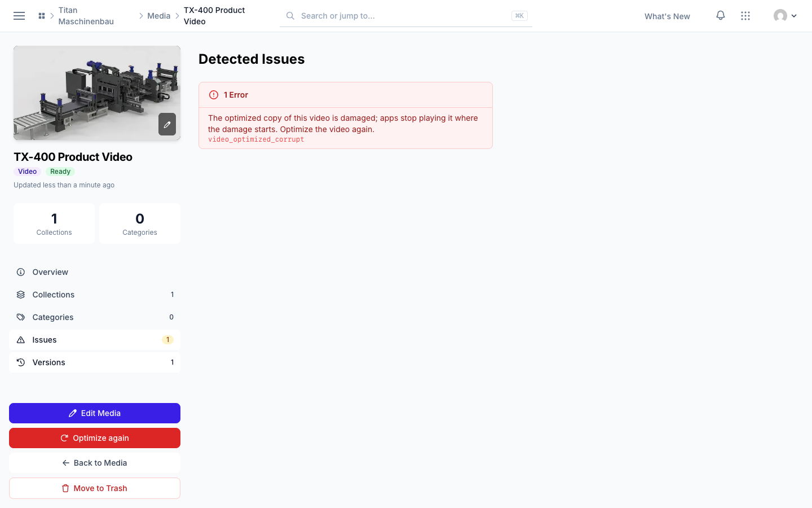
Task: Go to Titan Maschinenbau breadcrumb
Action: coord(86,16)
